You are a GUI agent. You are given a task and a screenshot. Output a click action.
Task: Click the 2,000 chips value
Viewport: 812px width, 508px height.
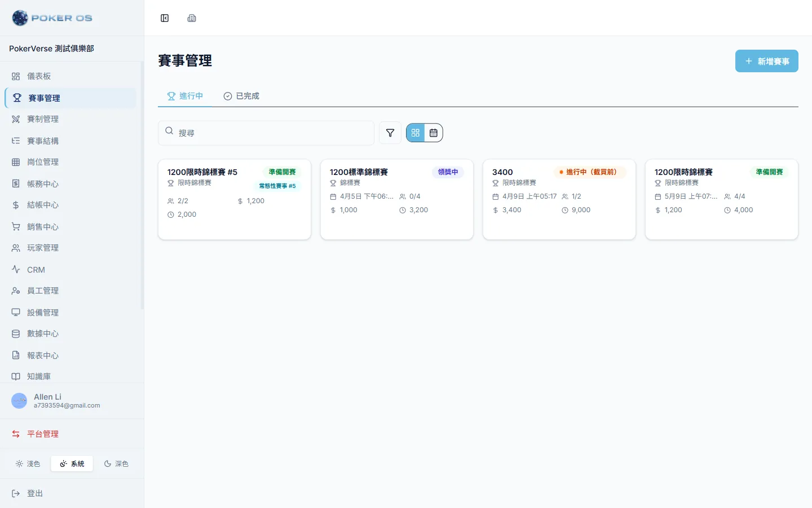(x=187, y=214)
